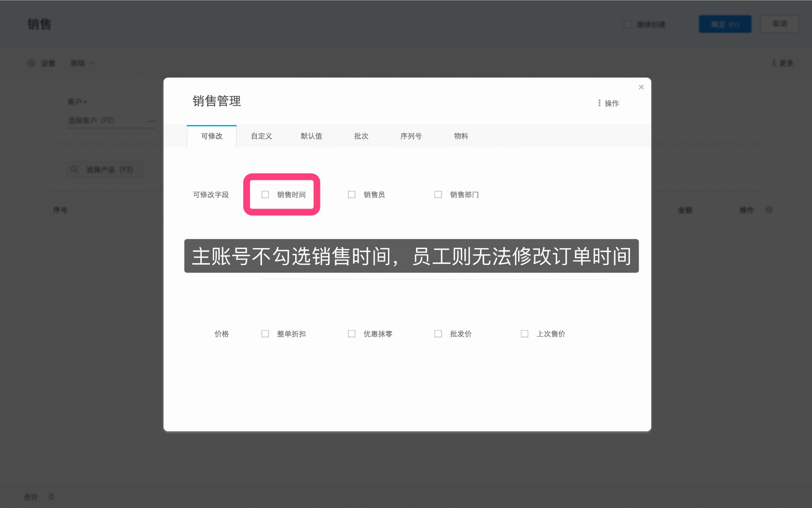Click the blue 确定 button
This screenshot has width=812, height=508.
click(x=725, y=24)
